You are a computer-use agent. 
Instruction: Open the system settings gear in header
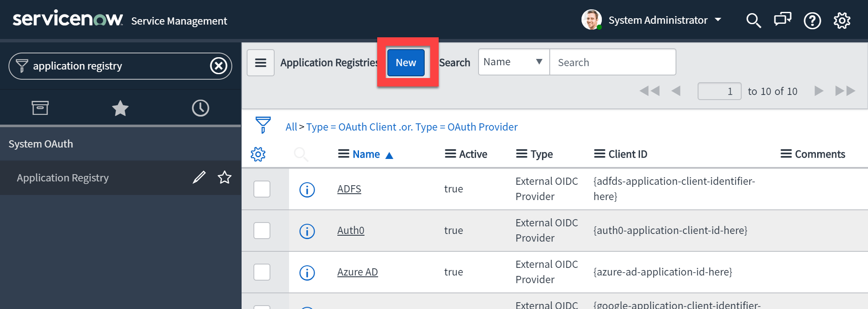tap(842, 20)
